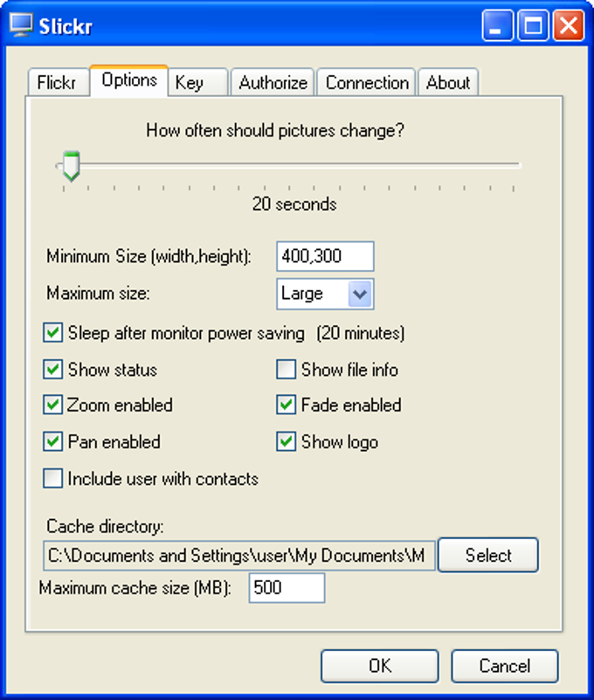Click the Maximum cache size field
The height and width of the screenshot is (700, 594).
[x=287, y=588]
